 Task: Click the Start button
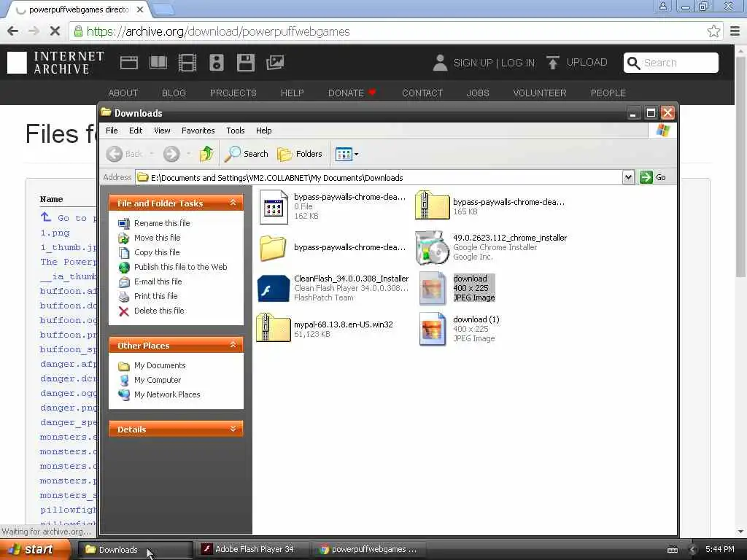(34, 550)
